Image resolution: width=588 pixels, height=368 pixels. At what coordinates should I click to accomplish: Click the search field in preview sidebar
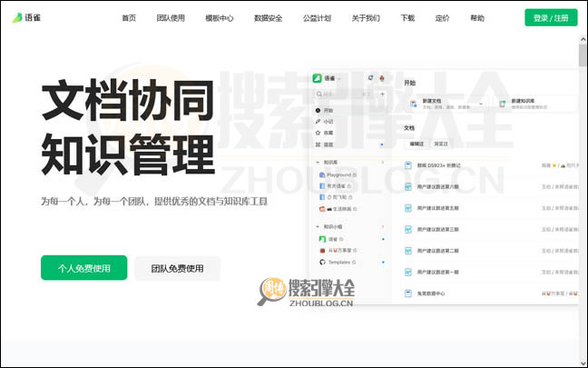[345, 93]
